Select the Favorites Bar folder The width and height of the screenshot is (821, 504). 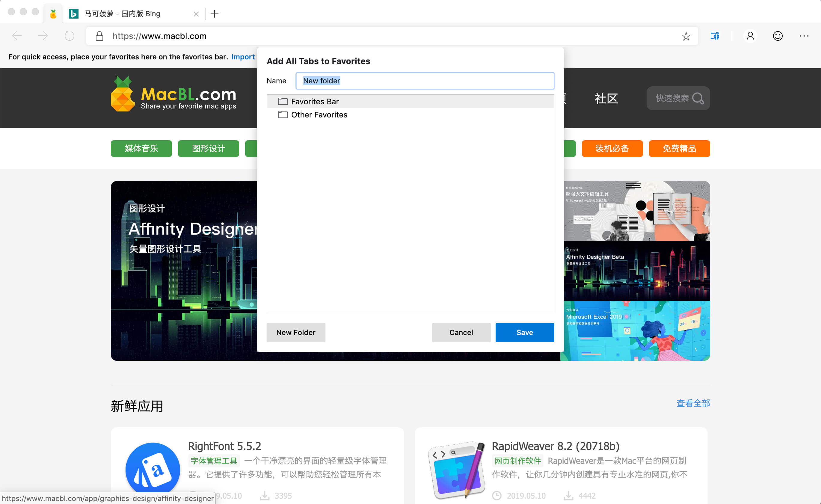(x=410, y=101)
